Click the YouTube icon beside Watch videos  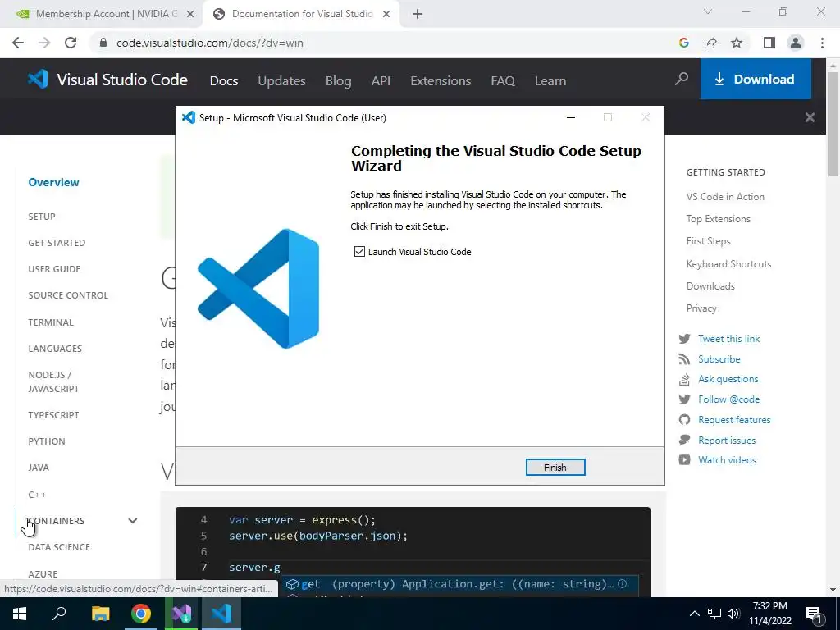coord(685,459)
